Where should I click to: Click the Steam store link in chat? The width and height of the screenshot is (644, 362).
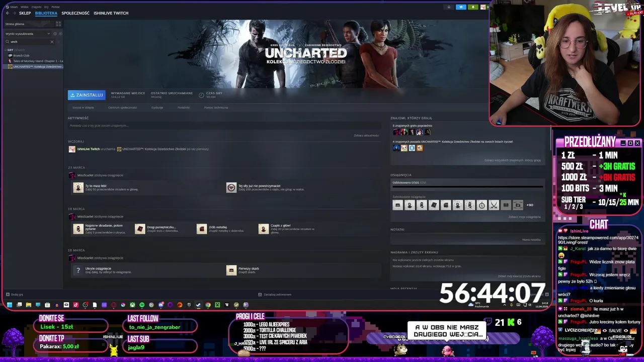tap(598, 240)
